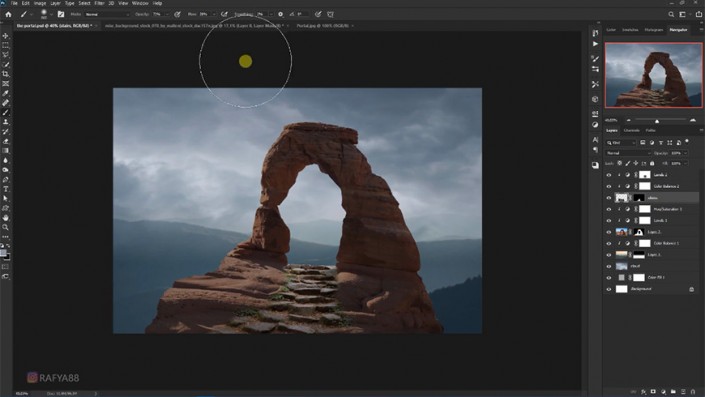Image resolution: width=705 pixels, height=397 pixels.
Task: Select the Hand tool
Action: 5,218
